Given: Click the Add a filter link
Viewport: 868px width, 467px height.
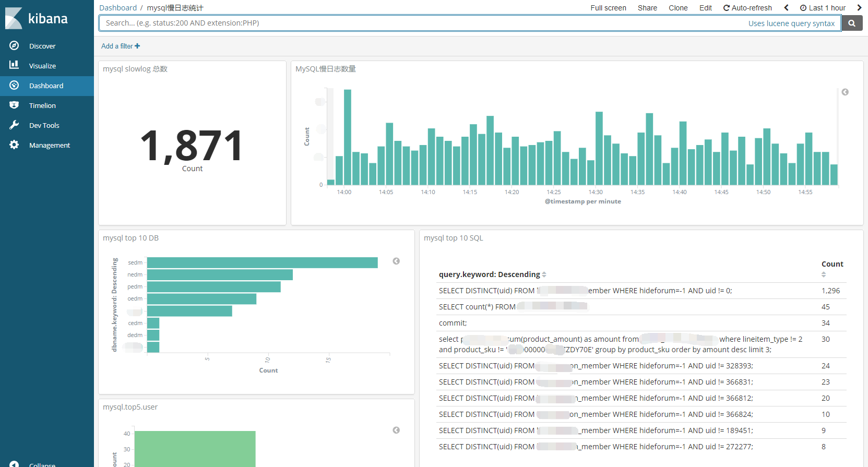Looking at the screenshot, I should (x=121, y=46).
